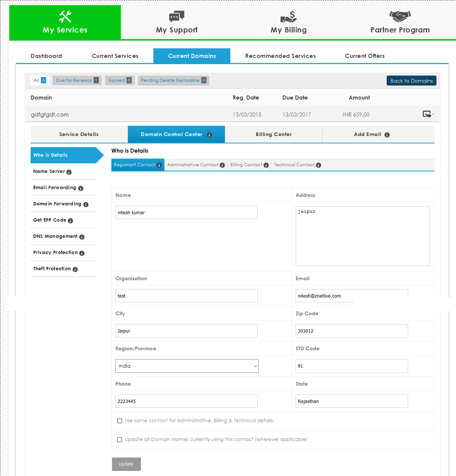
Task: Check Update all Domain Names option
Action: coord(119,439)
